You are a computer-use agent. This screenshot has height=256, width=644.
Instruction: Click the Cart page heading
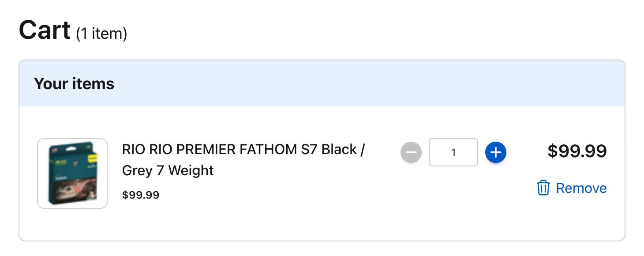tap(45, 30)
